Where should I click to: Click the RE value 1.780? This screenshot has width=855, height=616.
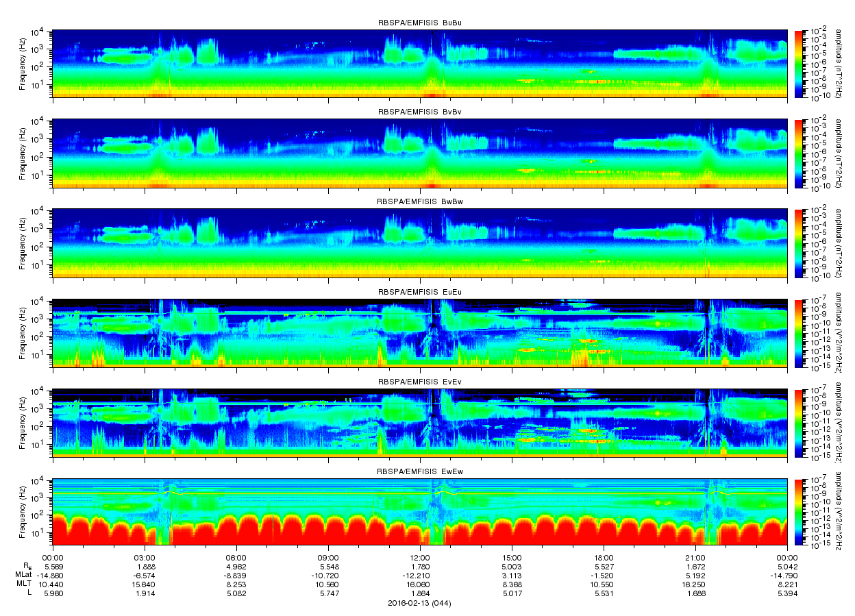tap(420, 567)
